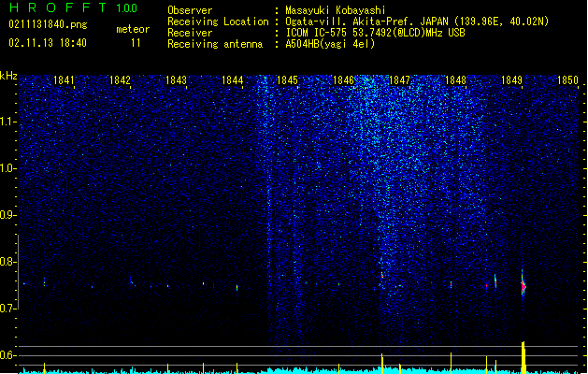Click the 1844 time axis label

point(232,80)
